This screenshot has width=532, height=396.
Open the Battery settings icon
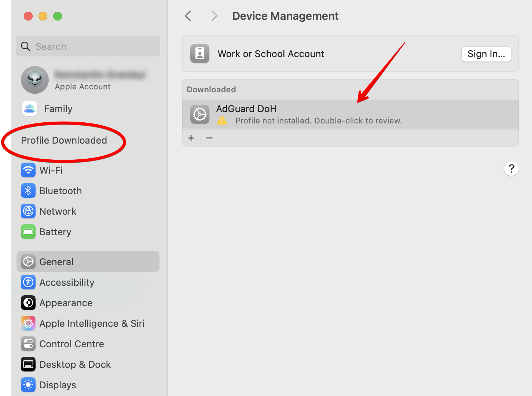28,232
